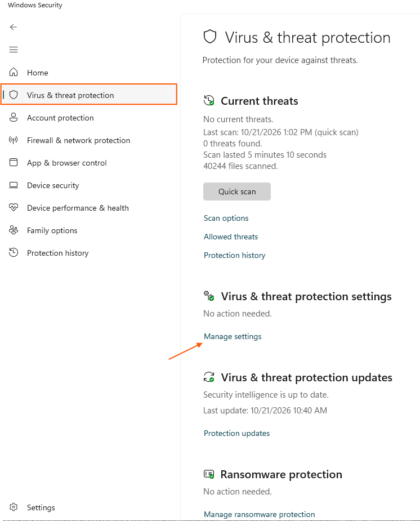
Task: Click the 'Scan lasted 5 minutes 10 seconds' text
Action: [265, 155]
